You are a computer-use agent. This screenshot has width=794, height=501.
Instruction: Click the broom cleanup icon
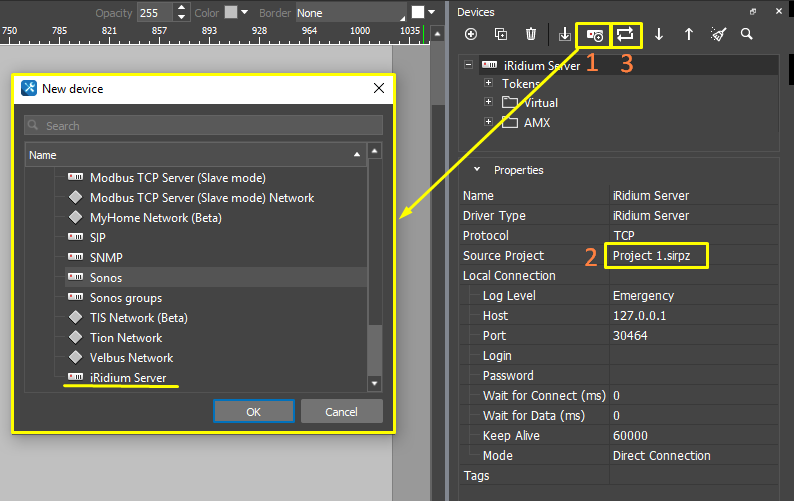[x=718, y=34]
